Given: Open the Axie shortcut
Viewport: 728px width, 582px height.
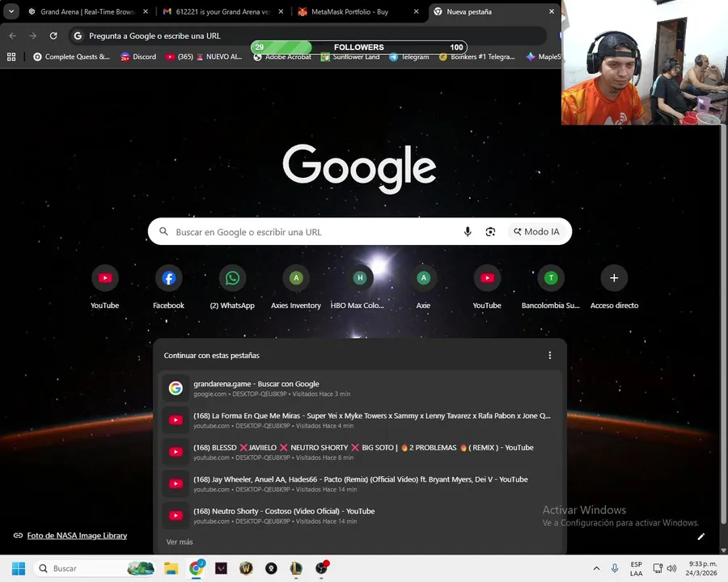Looking at the screenshot, I should coord(423,287).
